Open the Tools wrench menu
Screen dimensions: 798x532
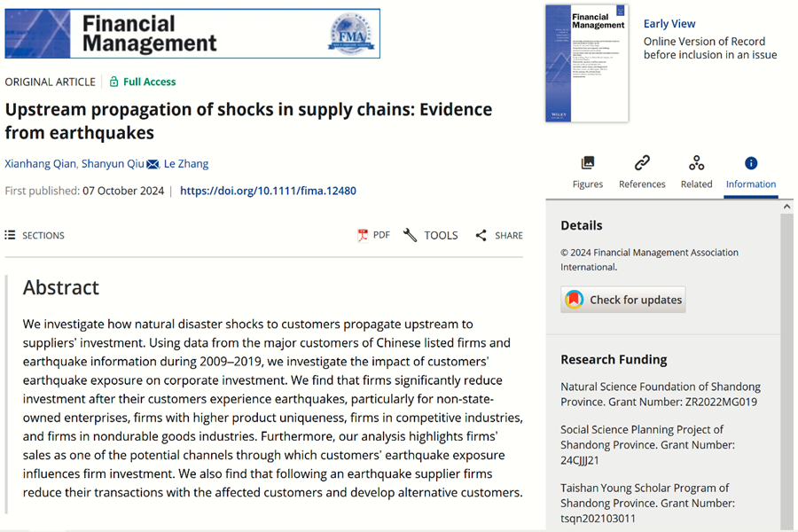[x=411, y=235]
